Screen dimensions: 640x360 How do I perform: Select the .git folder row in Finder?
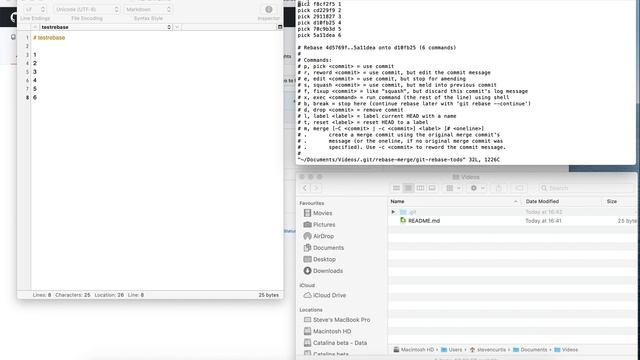point(512,212)
